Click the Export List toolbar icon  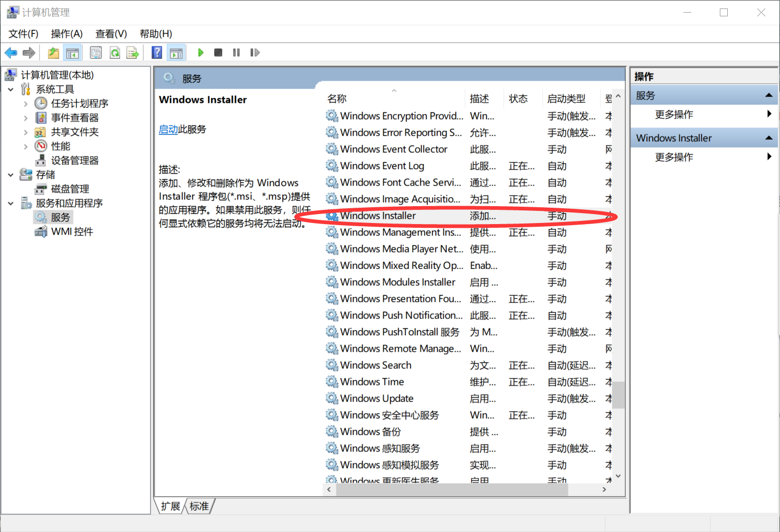click(x=132, y=53)
